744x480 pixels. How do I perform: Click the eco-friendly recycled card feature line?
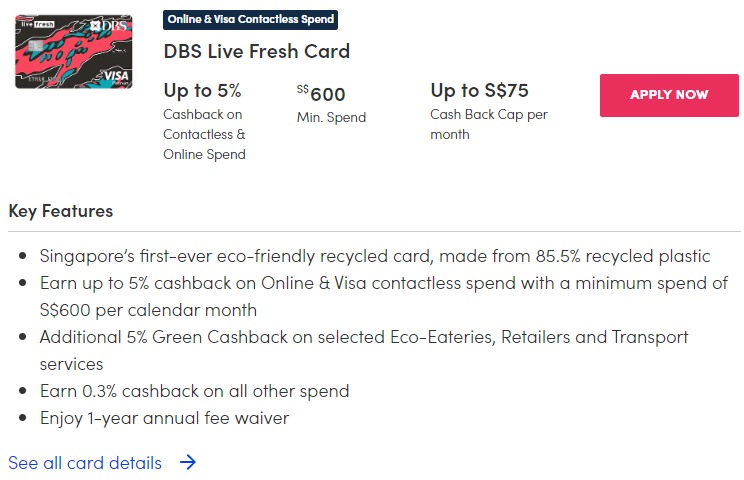[x=375, y=256]
